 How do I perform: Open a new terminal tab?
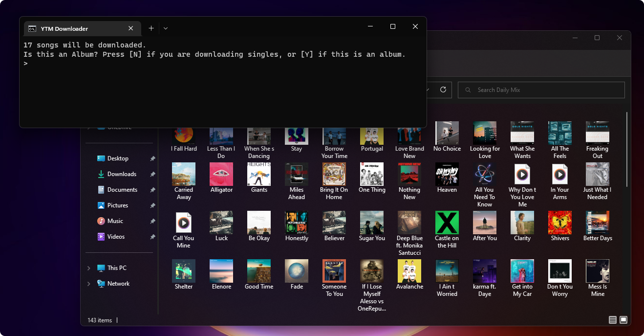[x=151, y=28]
